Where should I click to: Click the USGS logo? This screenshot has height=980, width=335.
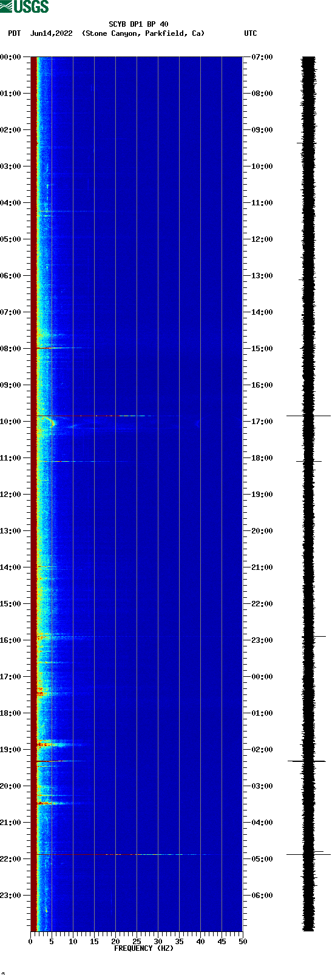coord(24,7)
